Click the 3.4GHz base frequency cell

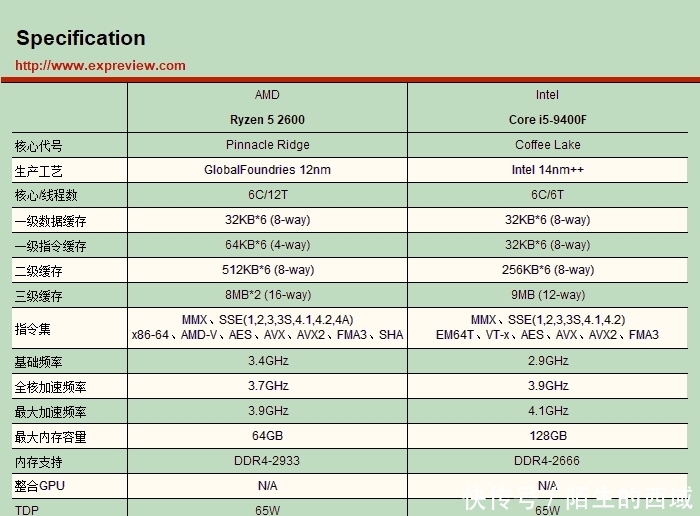[x=267, y=361]
